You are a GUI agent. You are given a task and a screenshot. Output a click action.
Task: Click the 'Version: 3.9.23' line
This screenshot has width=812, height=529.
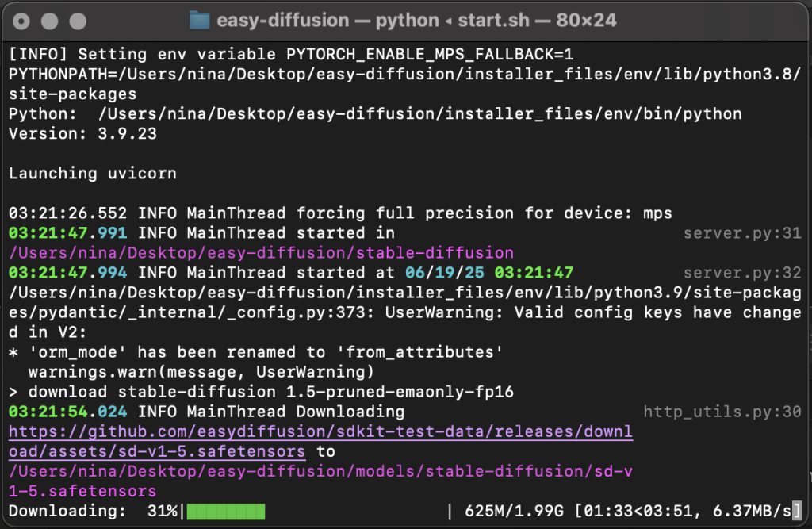tap(82, 134)
